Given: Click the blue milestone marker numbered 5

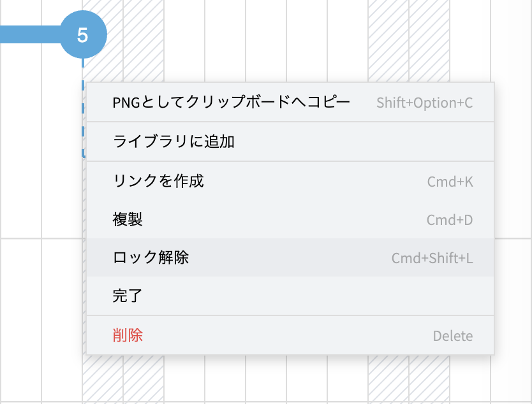Looking at the screenshot, I should click(82, 36).
